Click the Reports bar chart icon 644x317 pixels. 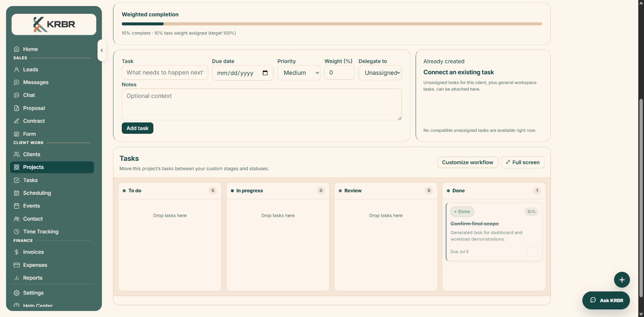(16, 278)
